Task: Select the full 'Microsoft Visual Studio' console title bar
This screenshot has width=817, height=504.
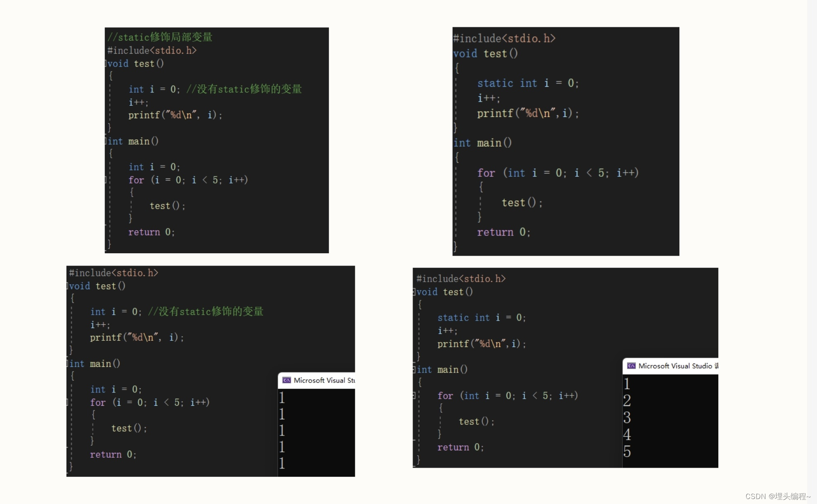Action: (674, 366)
